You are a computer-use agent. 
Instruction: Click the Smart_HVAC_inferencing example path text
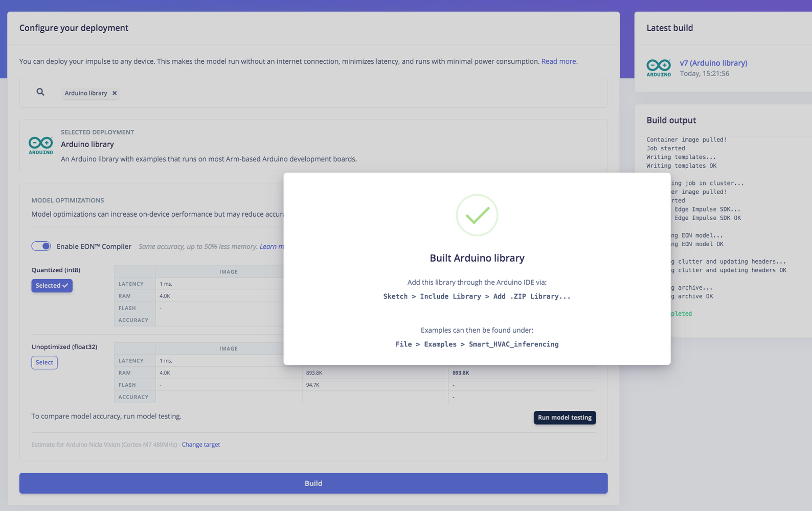coord(477,344)
